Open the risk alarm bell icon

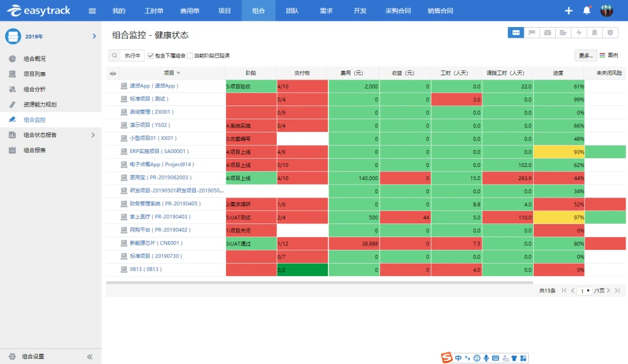click(x=593, y=33)
